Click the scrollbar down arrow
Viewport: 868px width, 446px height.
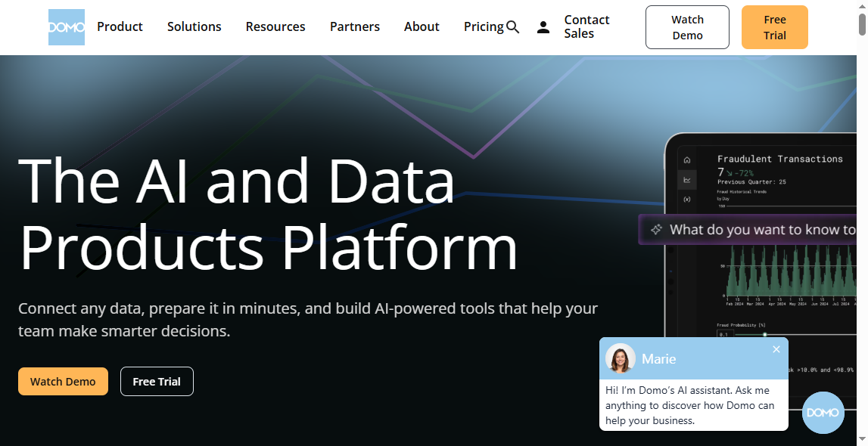tap(863, 441)
